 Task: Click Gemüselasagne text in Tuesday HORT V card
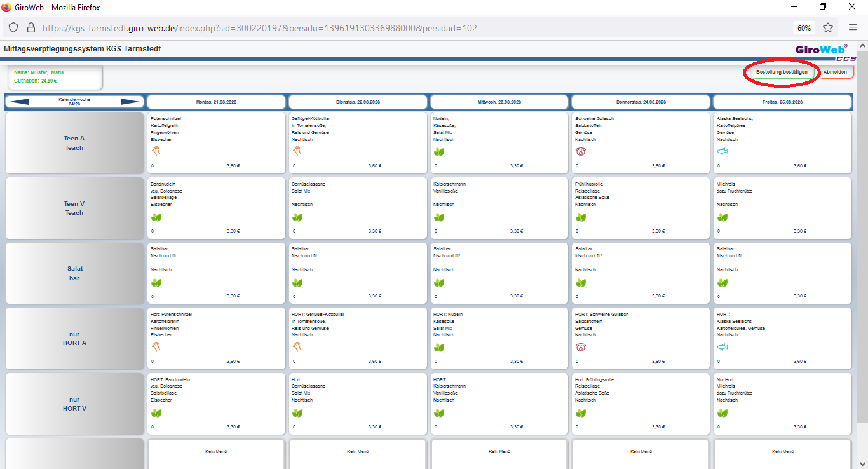[308, 386]
